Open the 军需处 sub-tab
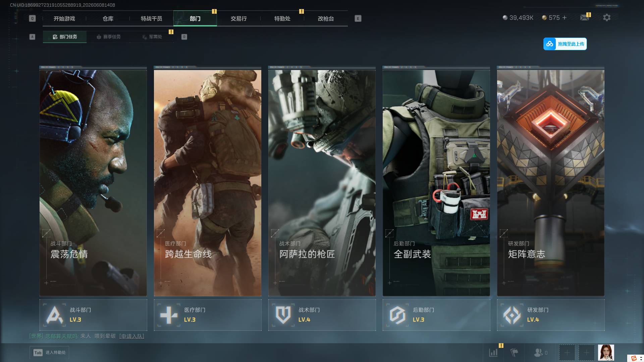Screen dimensions: 644x362 click(x=152, y=37)
